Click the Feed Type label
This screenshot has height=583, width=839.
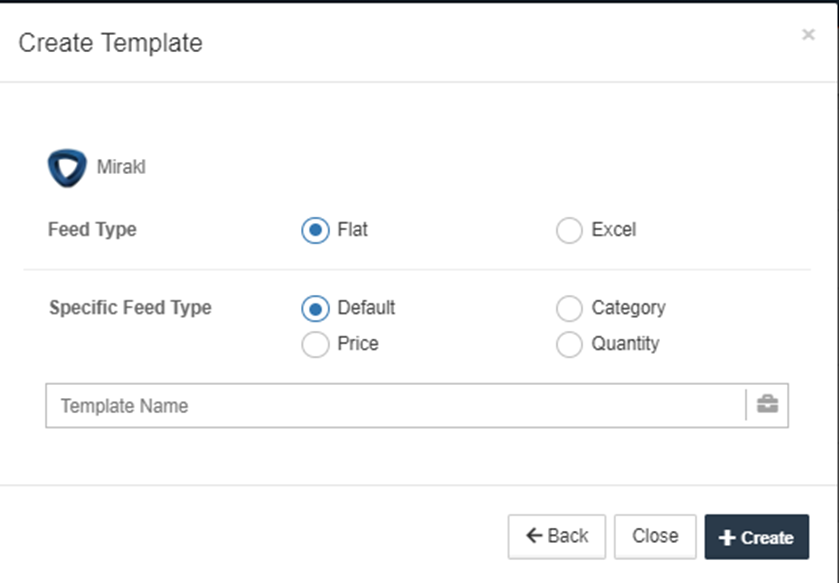click(92, 229)
